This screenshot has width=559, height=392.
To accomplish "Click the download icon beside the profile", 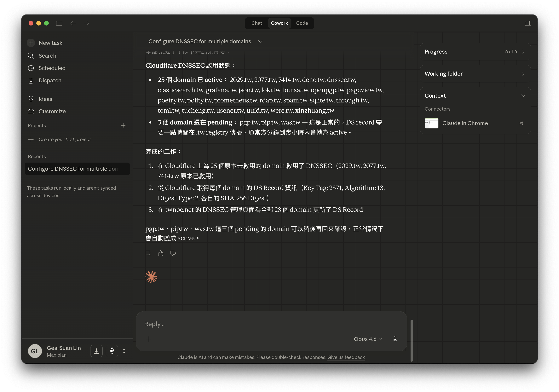I will click(x=96, y=351).
